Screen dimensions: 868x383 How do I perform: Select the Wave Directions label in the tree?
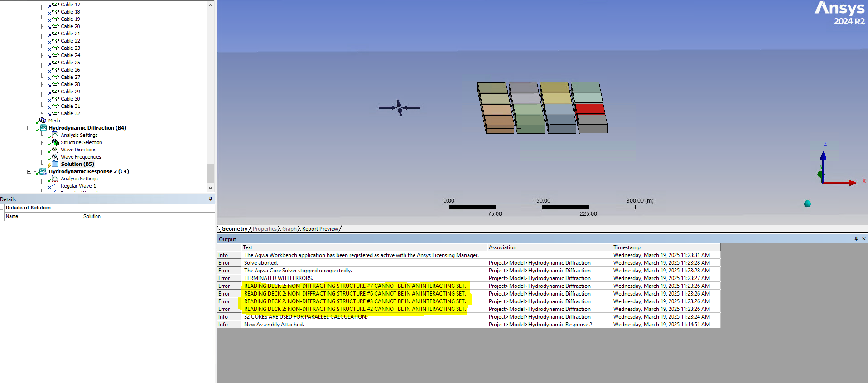[78, 150]
